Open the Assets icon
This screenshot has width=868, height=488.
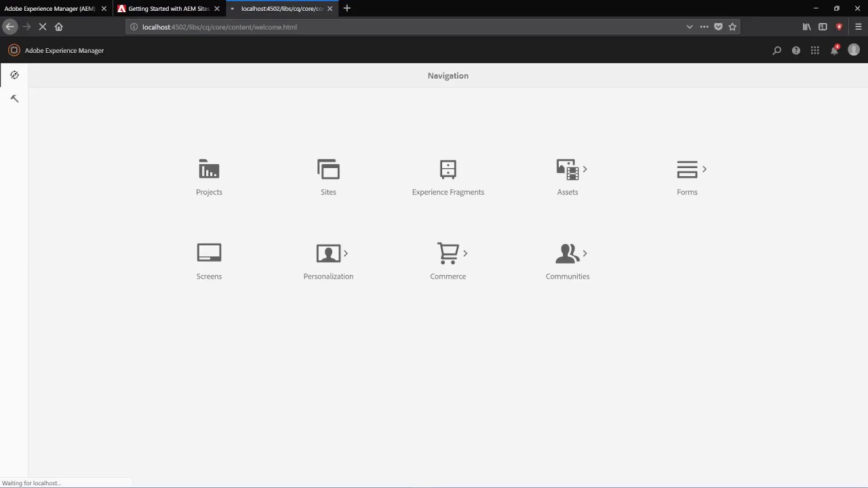click(x=567, y=169)
